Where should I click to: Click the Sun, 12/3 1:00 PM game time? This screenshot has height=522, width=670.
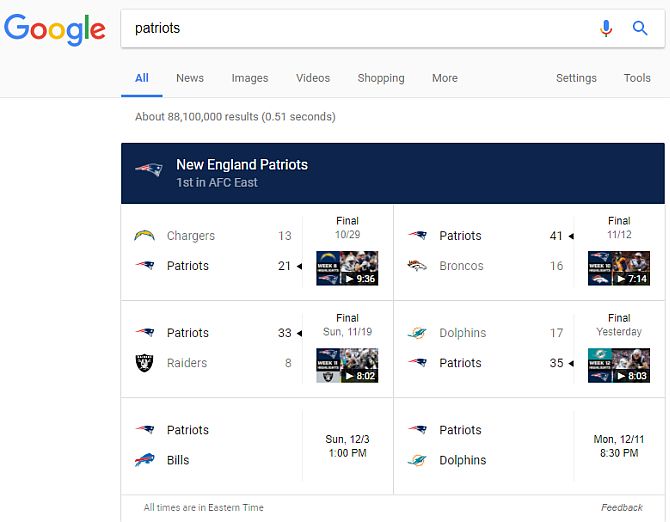point(347,446)
